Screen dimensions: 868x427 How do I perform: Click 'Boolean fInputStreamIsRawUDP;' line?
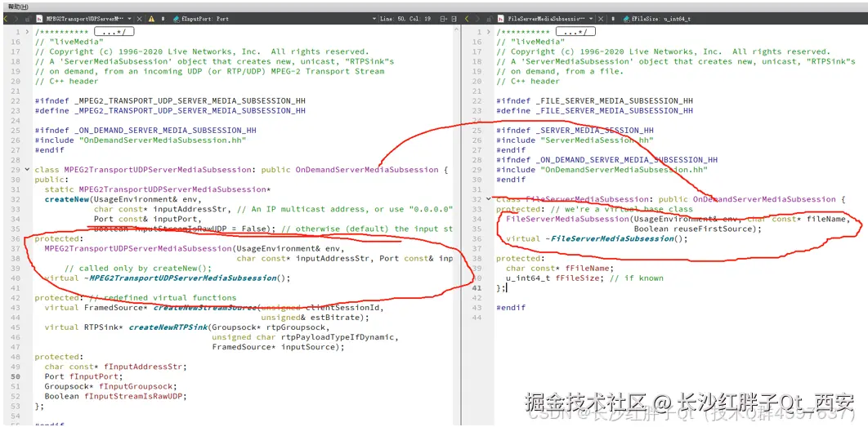coord(116,396)
